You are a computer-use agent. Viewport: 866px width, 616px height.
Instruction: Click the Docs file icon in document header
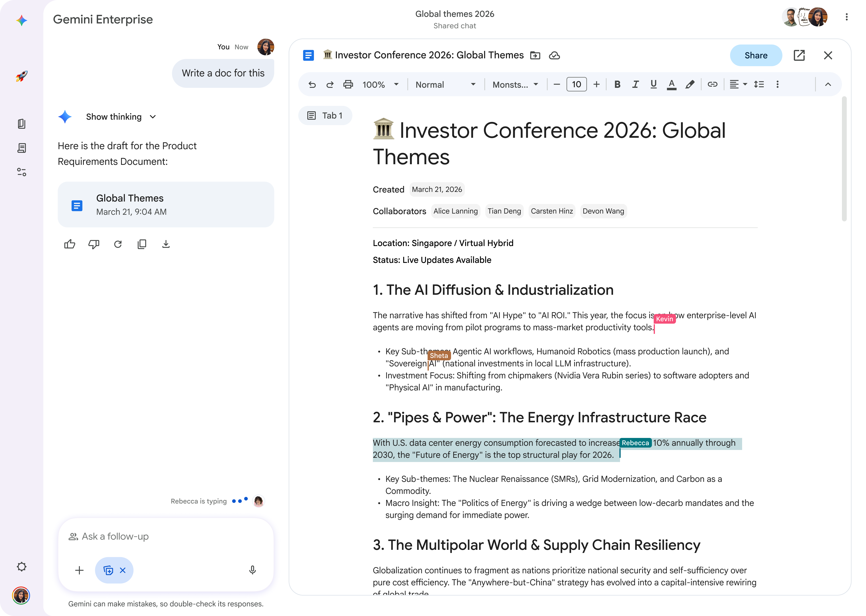[308, 55]
